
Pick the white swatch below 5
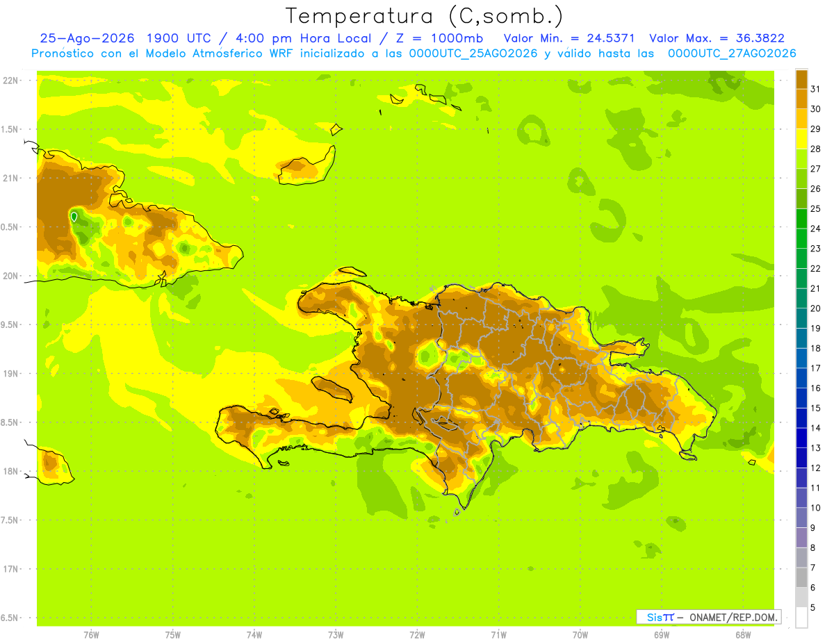(801, 618)
